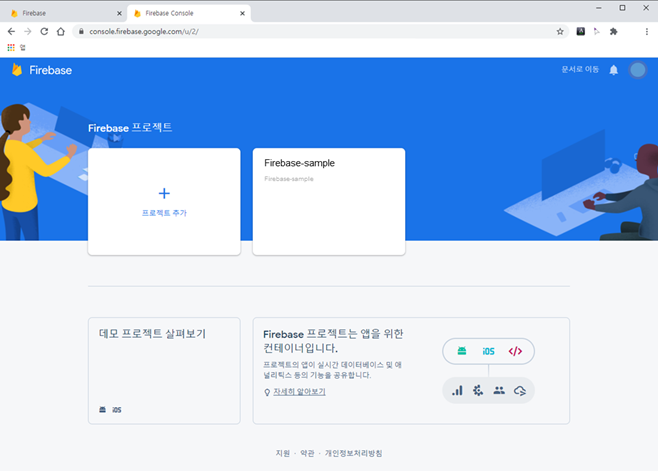
Task: Click the analytics bar chart icon
Action: pos(457,391)
